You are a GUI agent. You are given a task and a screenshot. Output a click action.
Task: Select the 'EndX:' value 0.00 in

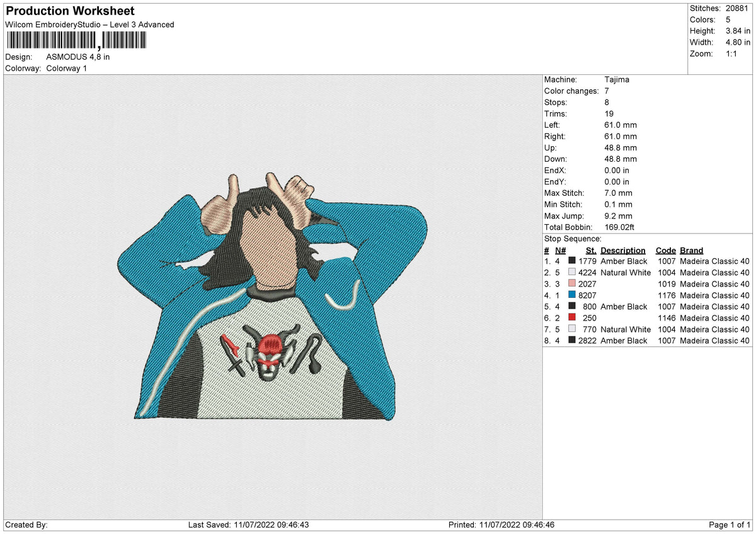pos(617,171)
